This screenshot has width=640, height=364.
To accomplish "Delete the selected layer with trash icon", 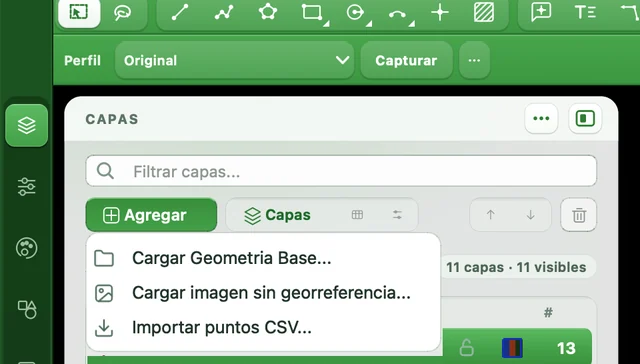I will click(579, 215).
